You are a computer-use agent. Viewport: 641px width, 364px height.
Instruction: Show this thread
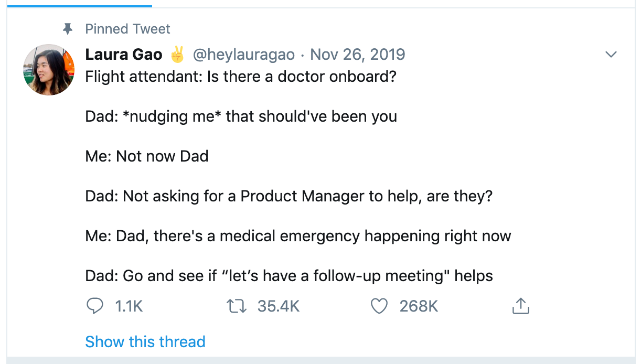coord(145,342)
